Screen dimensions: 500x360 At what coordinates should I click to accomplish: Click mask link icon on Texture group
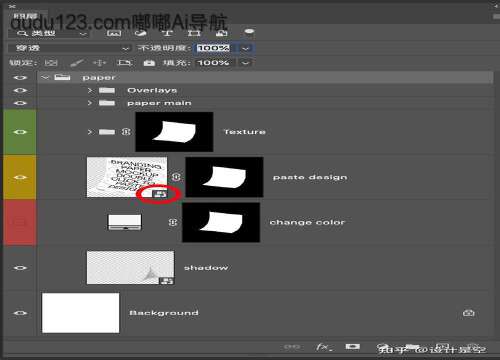point(126,132)
